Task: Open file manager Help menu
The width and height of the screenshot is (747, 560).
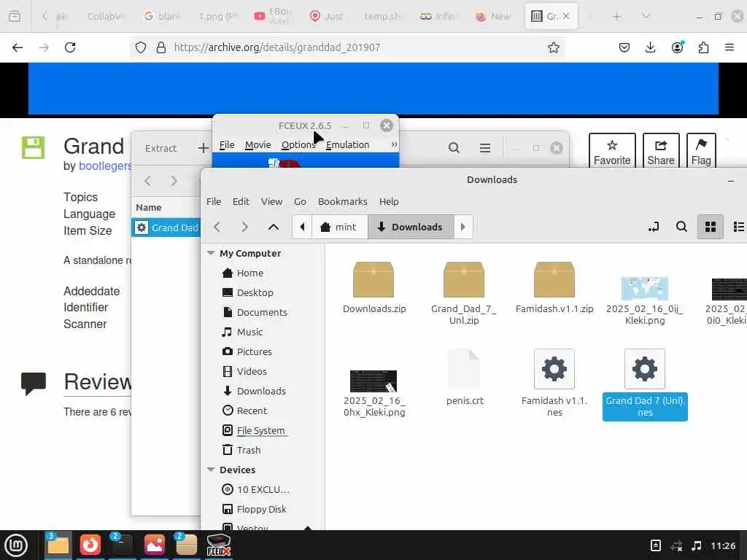Action: 389,201
